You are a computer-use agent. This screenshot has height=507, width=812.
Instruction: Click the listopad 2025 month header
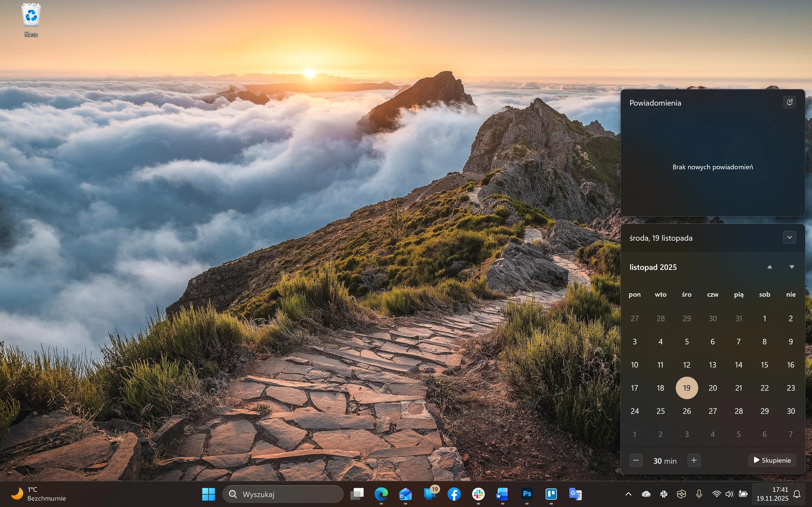pos(653,267)
